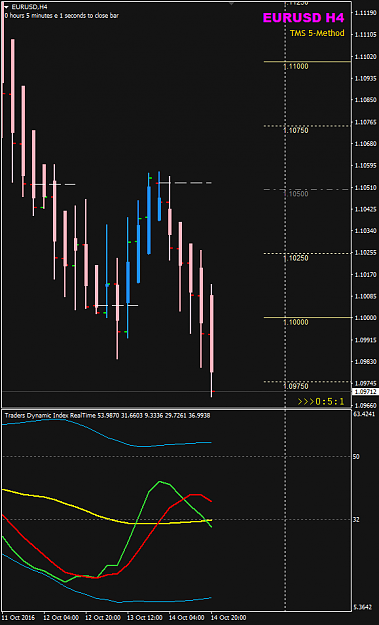The width and height of the screenshot is (379, 625).
Task: Click 1.10680 on the price scale
Action: coord(365,143)
